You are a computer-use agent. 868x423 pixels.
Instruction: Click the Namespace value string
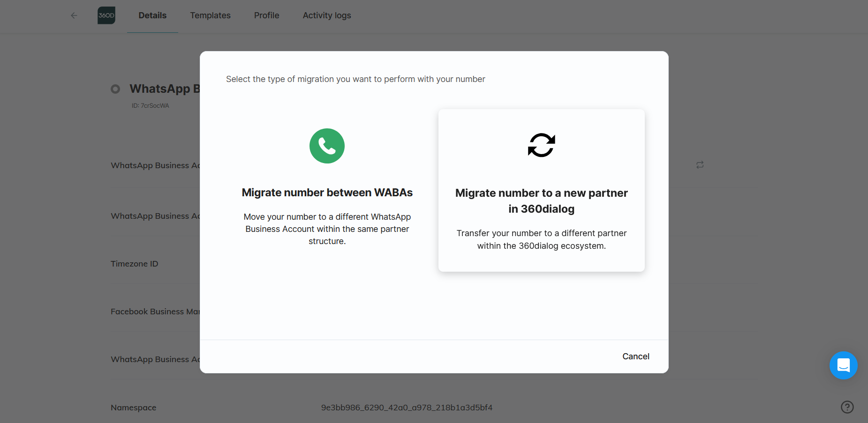[407, 408]
